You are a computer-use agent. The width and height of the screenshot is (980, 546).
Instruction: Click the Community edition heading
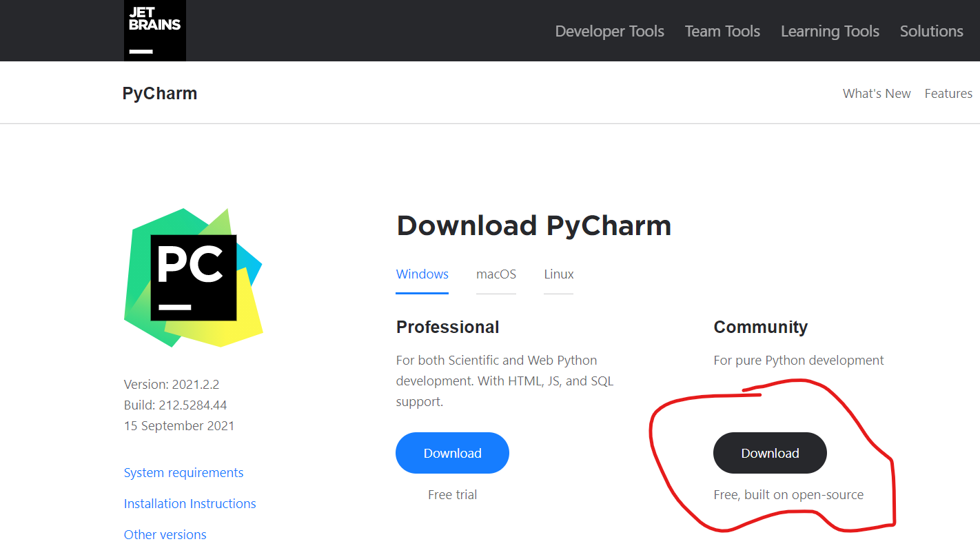[x=760, y=327]
